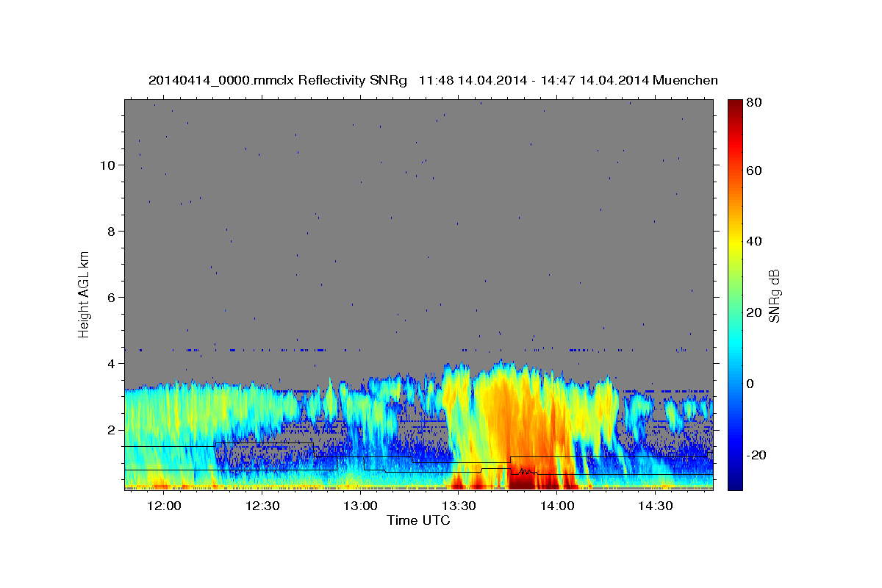Click the colorbar value 0
The height and width of the screenshot is (588, 882).
(750, 384)
